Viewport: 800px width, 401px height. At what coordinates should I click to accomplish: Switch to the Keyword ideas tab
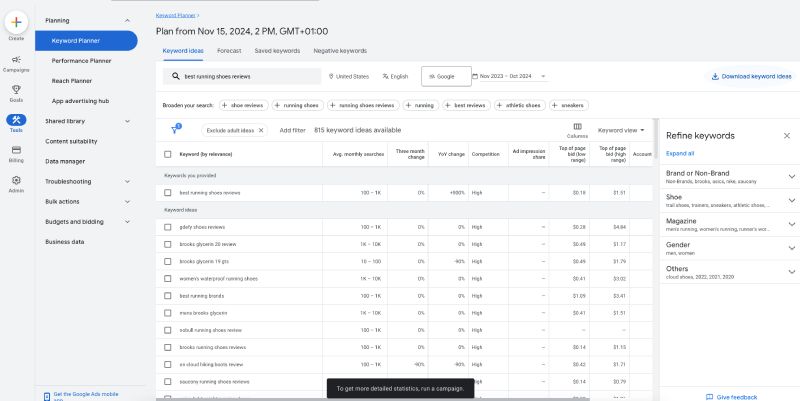point(183,51)
